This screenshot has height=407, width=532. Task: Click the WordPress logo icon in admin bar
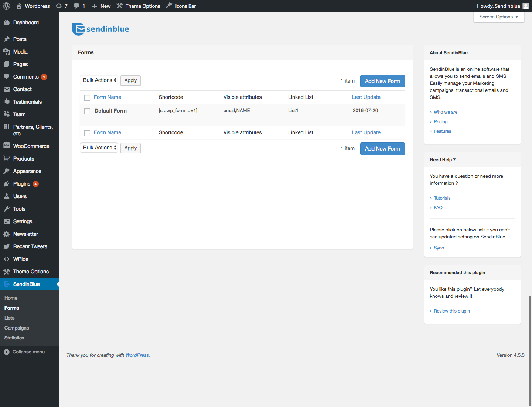[6, 6]
